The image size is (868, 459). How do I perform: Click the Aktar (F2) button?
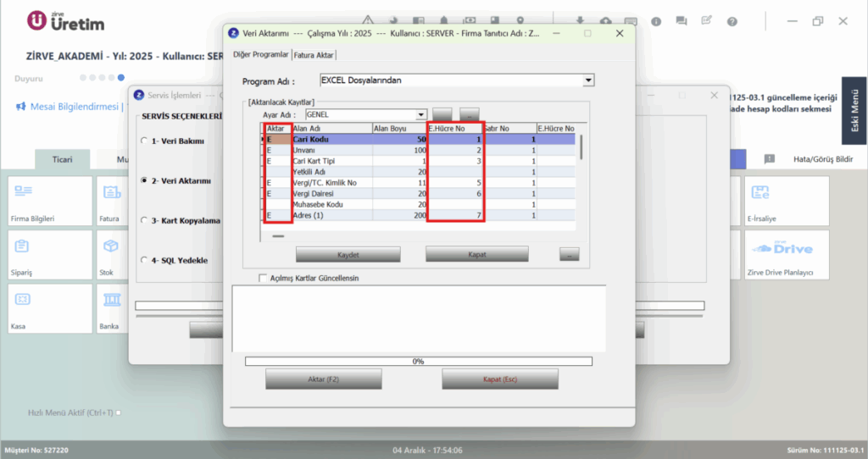[x=323, y=379]
